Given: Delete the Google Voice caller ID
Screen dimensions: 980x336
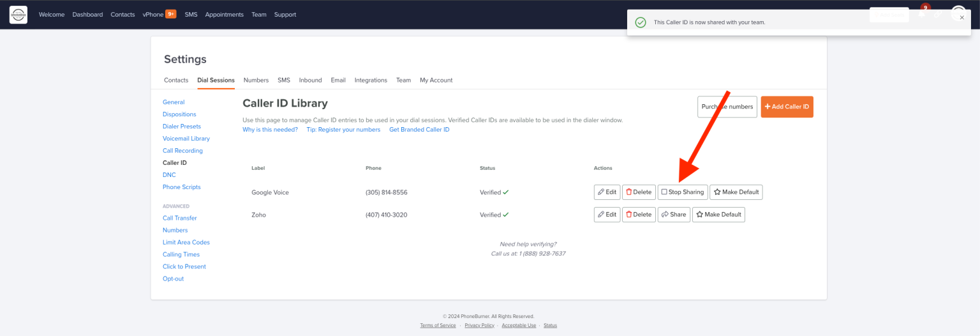Looking at the screenshot, I should 639,192.
